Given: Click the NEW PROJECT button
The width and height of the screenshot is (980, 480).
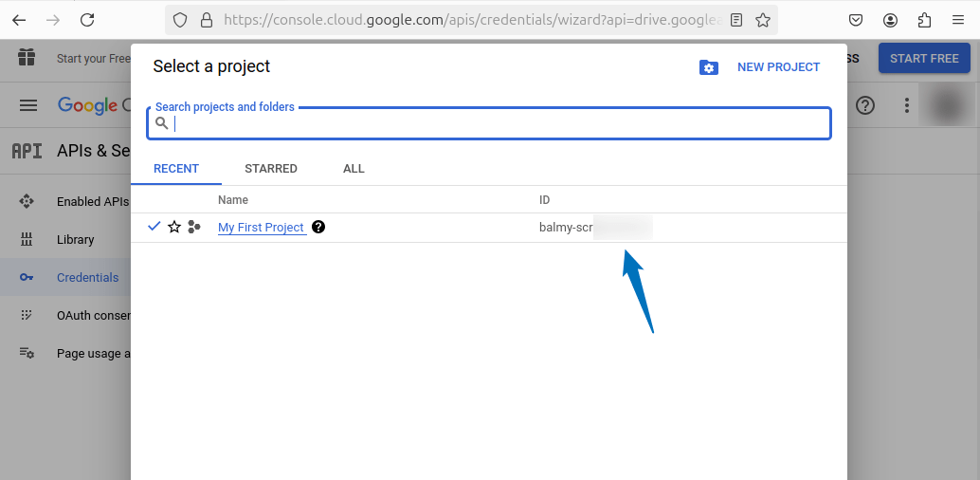Looking at the screenshot, I should point(779,67).
